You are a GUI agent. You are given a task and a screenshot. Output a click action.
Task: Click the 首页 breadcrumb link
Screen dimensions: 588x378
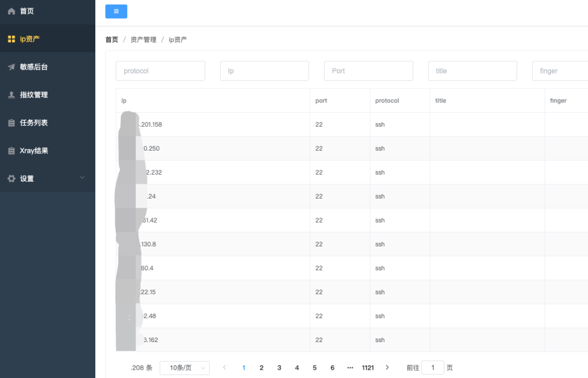tap(112, 39)
